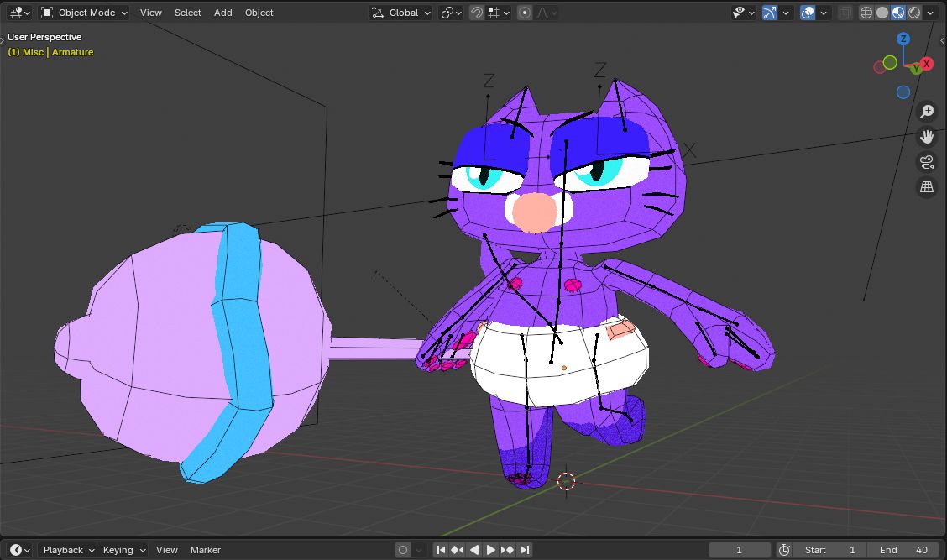Open the Global transform orientation dropdown

click(x=400, y=12)
